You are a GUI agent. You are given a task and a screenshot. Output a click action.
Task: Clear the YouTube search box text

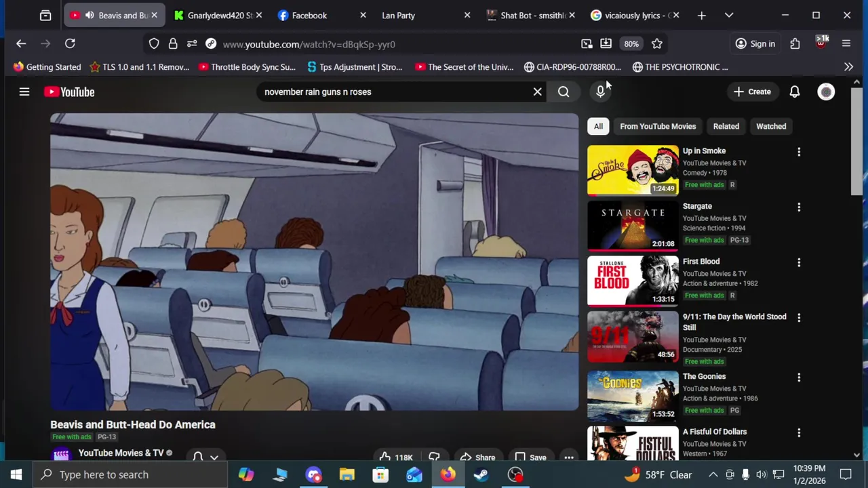[537, 91]
